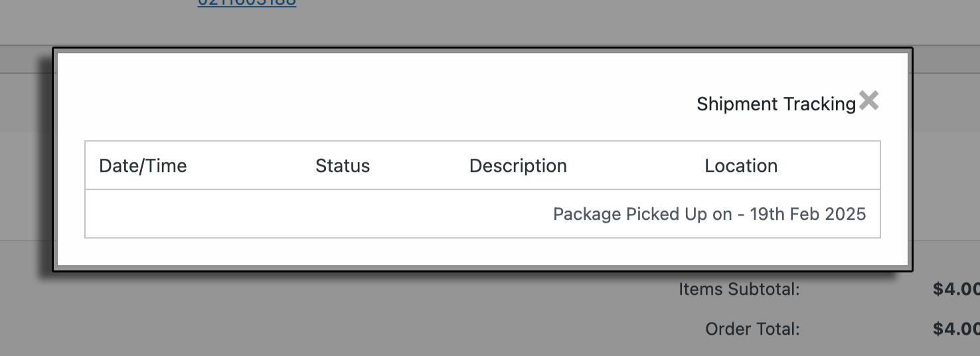Image resolution: width=980 pixels, height=356 pixels.
Task: Click the Package Picked Up text
Action: (x=630, y=215)
